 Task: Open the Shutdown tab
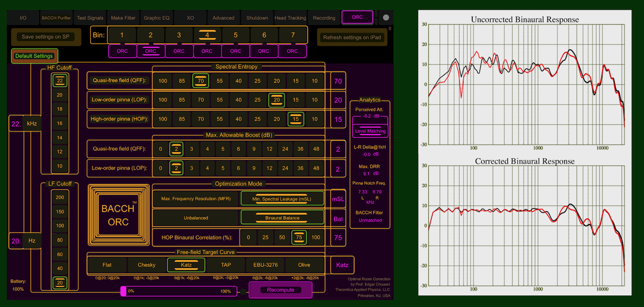point(257,18)
